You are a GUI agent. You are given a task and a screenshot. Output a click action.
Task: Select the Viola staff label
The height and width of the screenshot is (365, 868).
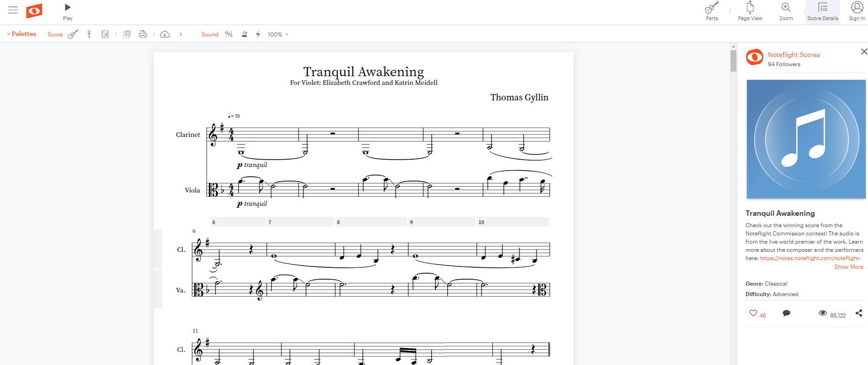[192, 190]
